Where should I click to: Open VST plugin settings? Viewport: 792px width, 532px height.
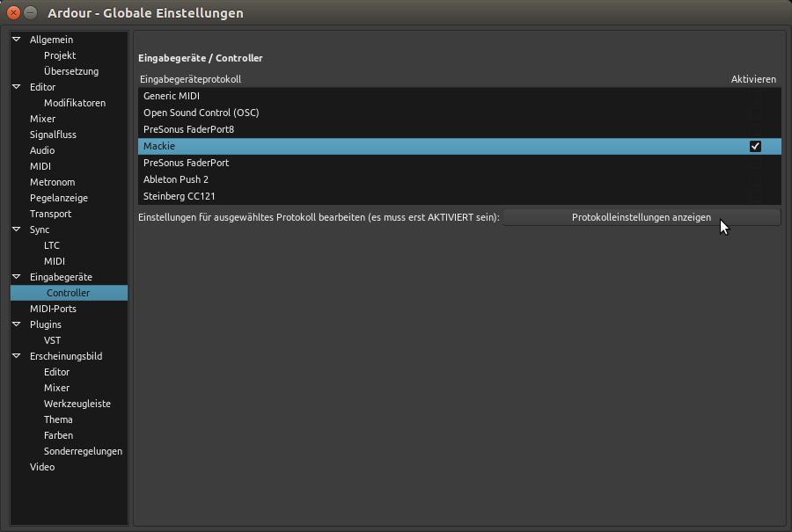pos(52,340)
